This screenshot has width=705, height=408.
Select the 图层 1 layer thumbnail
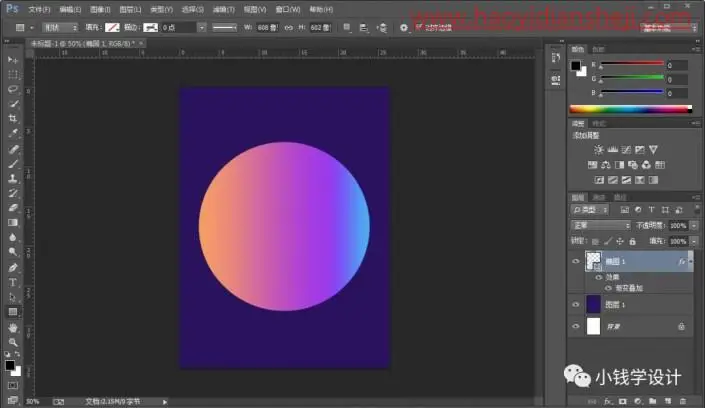pyautogui.click(x=593, y=305)
